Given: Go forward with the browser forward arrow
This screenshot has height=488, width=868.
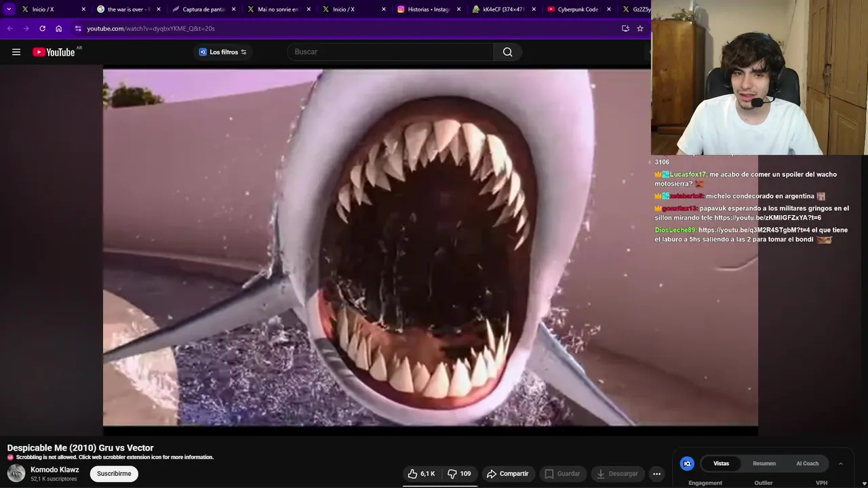Looking at the screenshot, I should click(x=26, y=28).
